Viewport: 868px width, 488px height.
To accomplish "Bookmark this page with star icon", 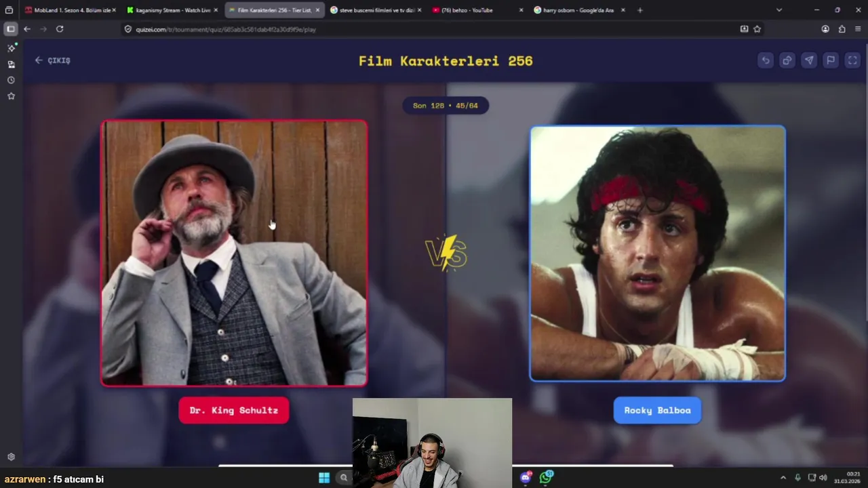I will click(x=757, y=29).
